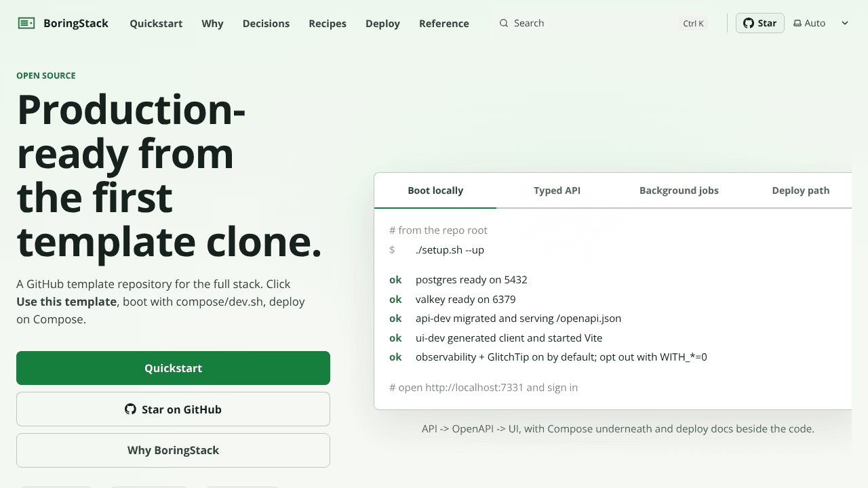Click "valkey ready on 6379" line

tap(465, 299)
